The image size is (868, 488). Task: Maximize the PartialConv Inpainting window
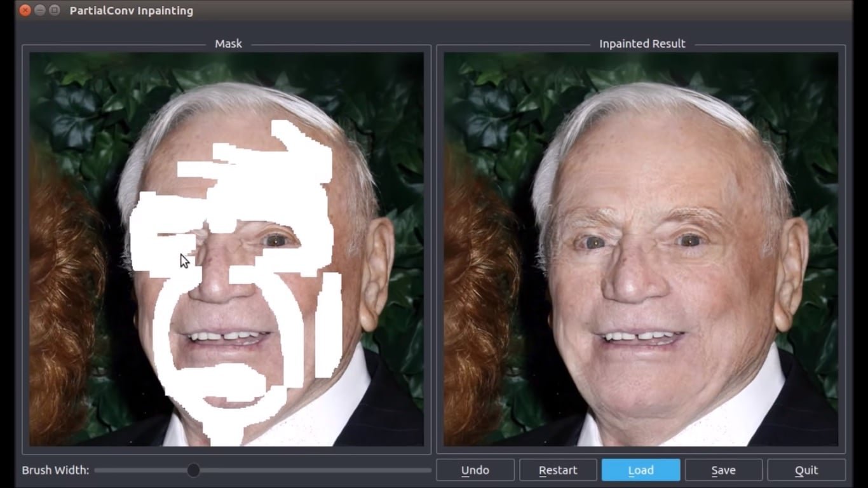point(55,10)
